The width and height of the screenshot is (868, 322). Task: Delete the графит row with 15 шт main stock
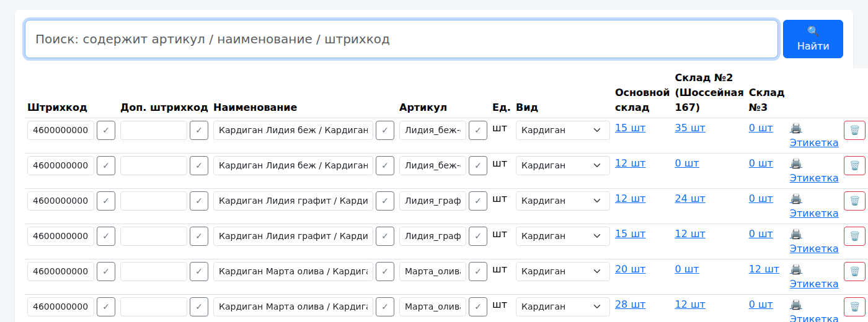854,236
